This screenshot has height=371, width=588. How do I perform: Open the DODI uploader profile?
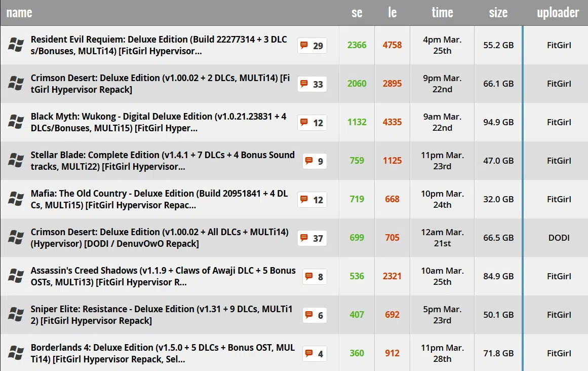(x=559, y=238)
